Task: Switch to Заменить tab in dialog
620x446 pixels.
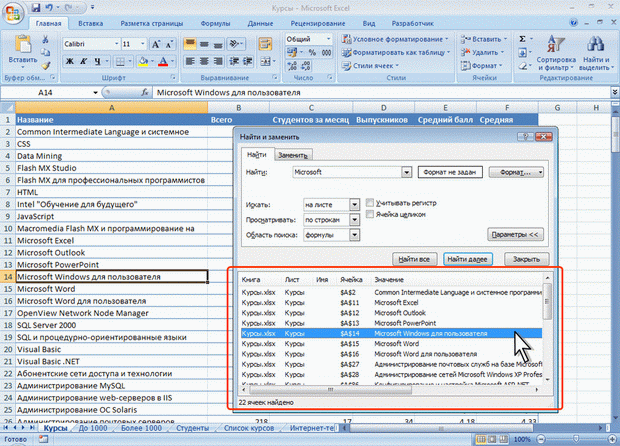Action: [293, 155]
